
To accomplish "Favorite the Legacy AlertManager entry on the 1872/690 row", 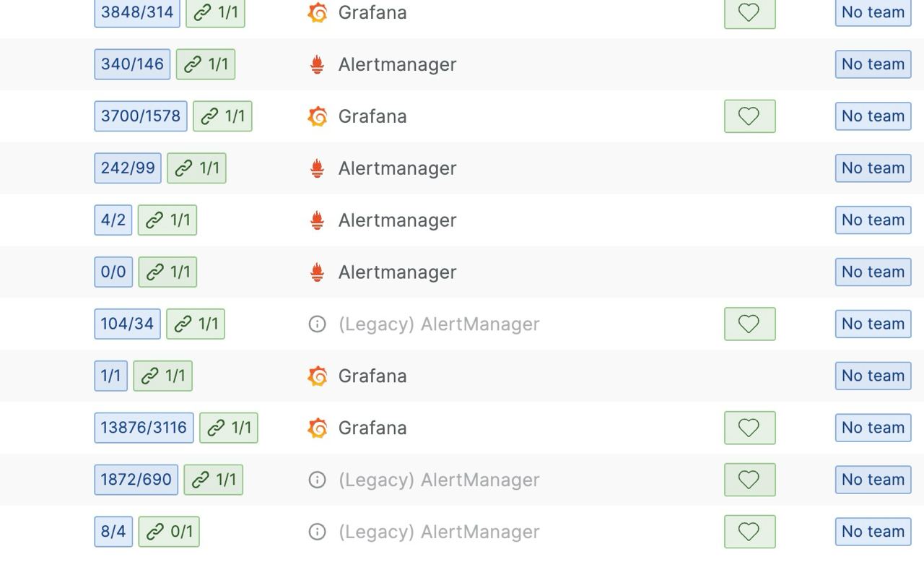I will click(x=749, y=480).
